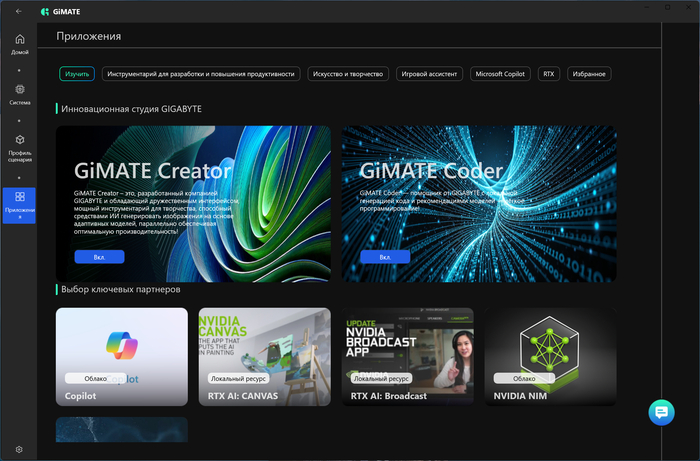Go to the Система section
Viewport: 700px width, 461px height.
coord(20,93)
